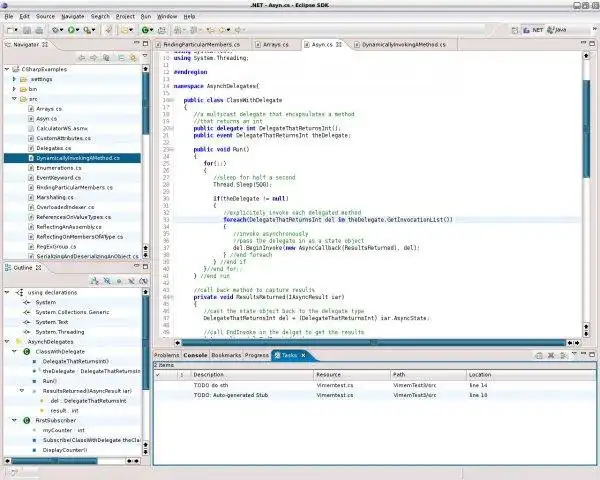
Task: Select Enumerations.cs in the Navigator
Action: point(61,168)
